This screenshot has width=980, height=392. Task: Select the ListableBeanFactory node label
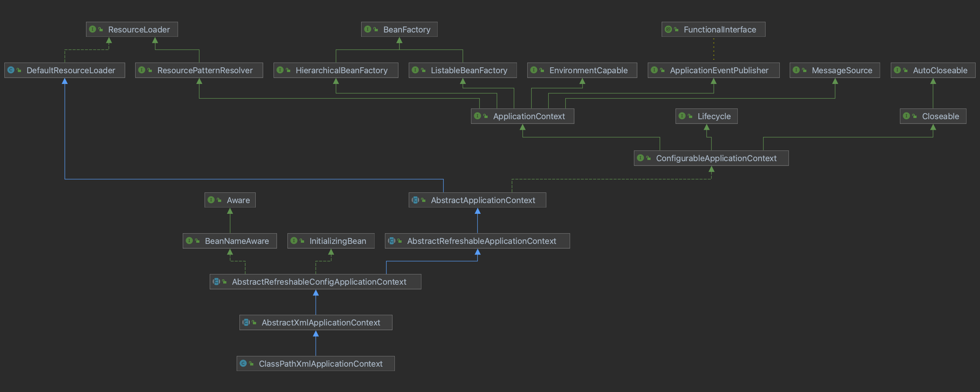coord(469,70)
